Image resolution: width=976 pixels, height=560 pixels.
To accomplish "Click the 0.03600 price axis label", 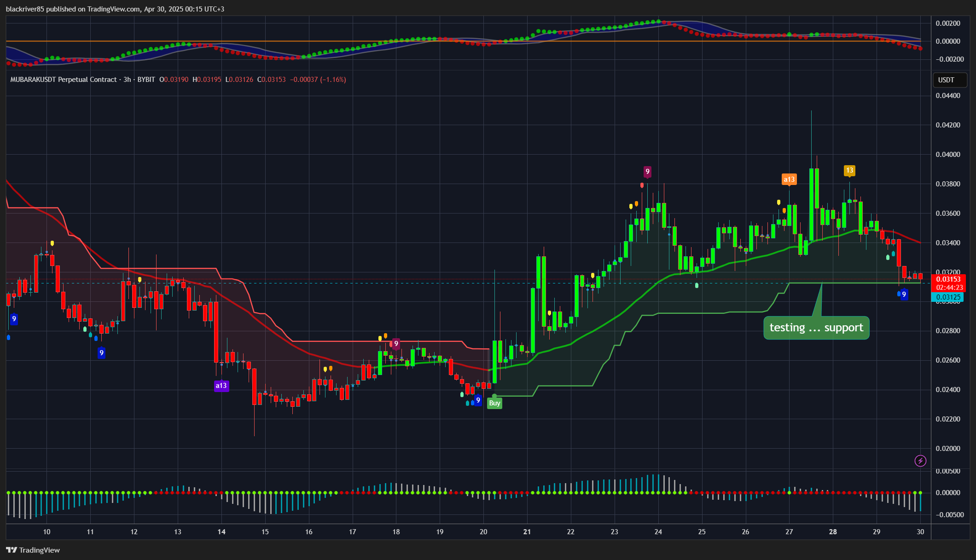I will coord(948,214).
